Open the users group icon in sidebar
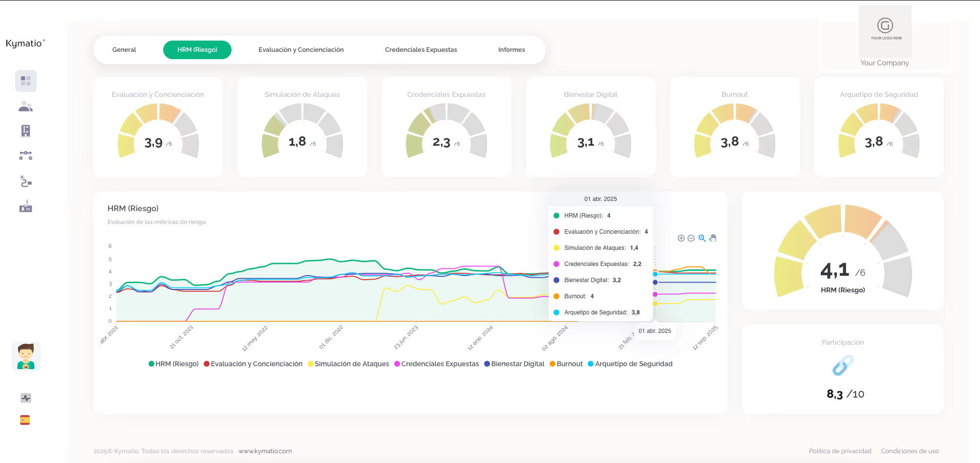The image size is (980, 463). pyautogui.click(x=26, y=106)
